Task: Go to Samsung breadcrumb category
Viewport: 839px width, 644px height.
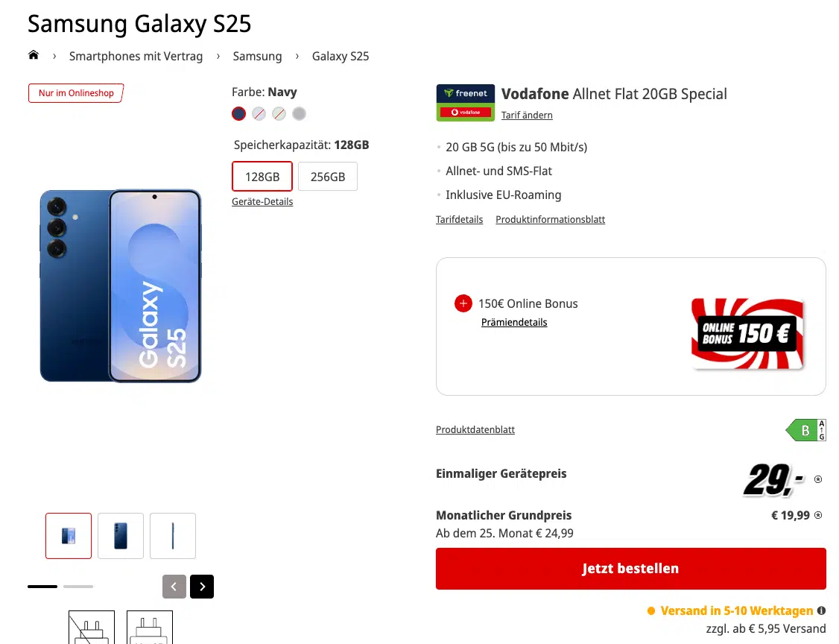Action: point(257,56)
